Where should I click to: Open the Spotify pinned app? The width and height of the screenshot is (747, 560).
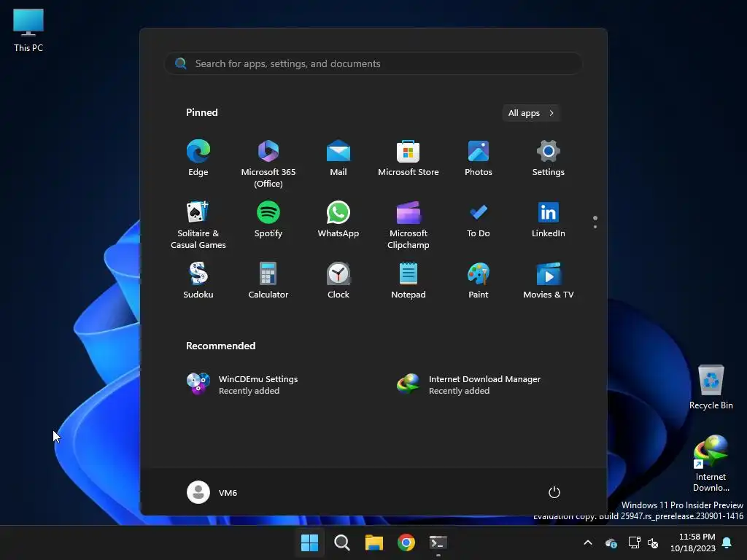point(268,220)
